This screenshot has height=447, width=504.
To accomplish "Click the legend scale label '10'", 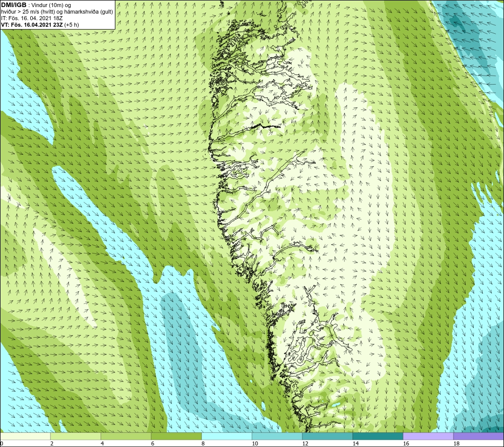I will (x=255, y=444).
